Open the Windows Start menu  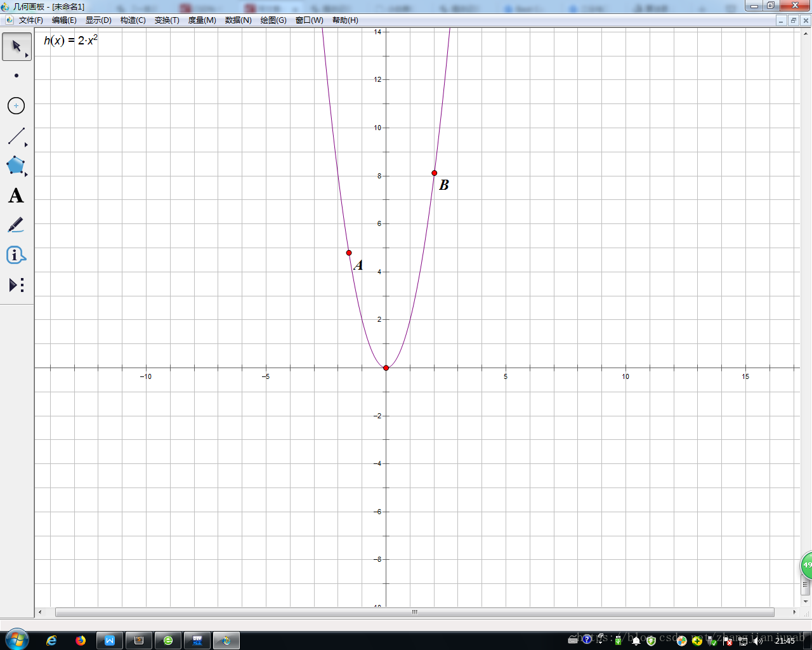coord(16,640)
